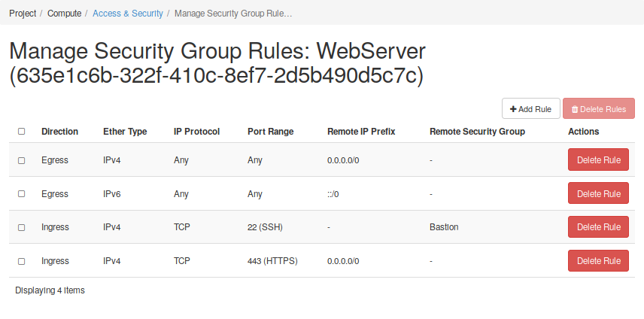This screenshot has width=644, height=319.
Task: Click the Port Range column header
Action: coord(270,132)
